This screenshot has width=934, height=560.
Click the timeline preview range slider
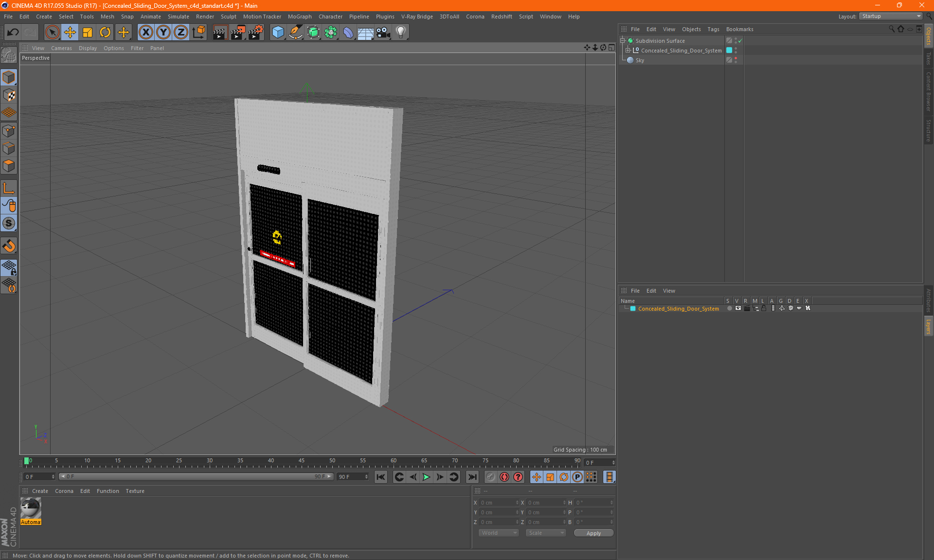[196, 476]
